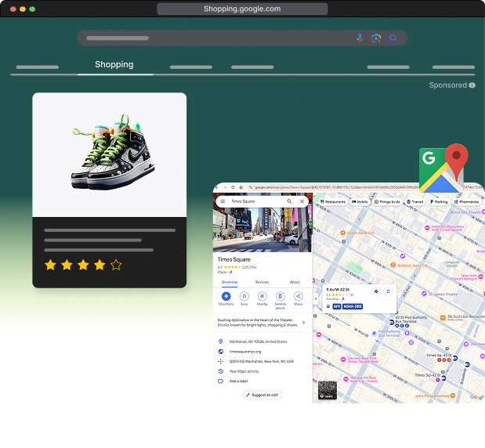Go to the browser home icon in Maps window

(241, 187)
